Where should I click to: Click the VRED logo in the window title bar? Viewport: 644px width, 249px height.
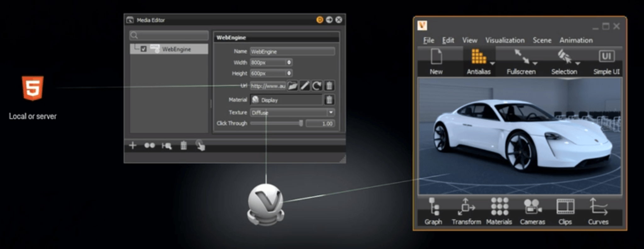[422, 26]
